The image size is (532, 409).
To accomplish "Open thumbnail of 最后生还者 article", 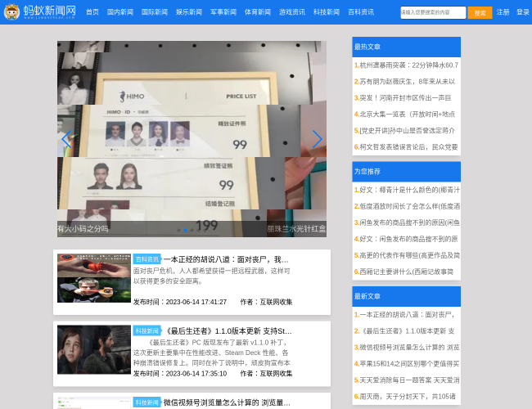I will pyautogui.click(x=94, y=349).
